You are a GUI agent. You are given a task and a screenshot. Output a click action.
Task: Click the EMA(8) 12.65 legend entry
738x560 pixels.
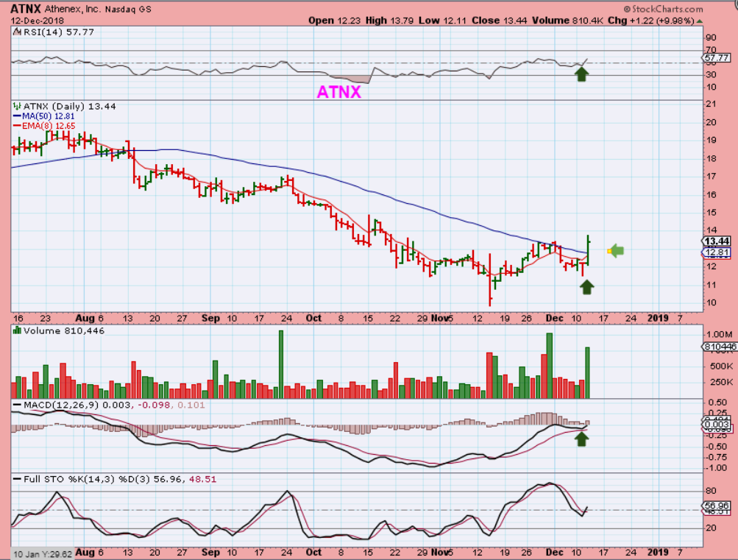44,126
